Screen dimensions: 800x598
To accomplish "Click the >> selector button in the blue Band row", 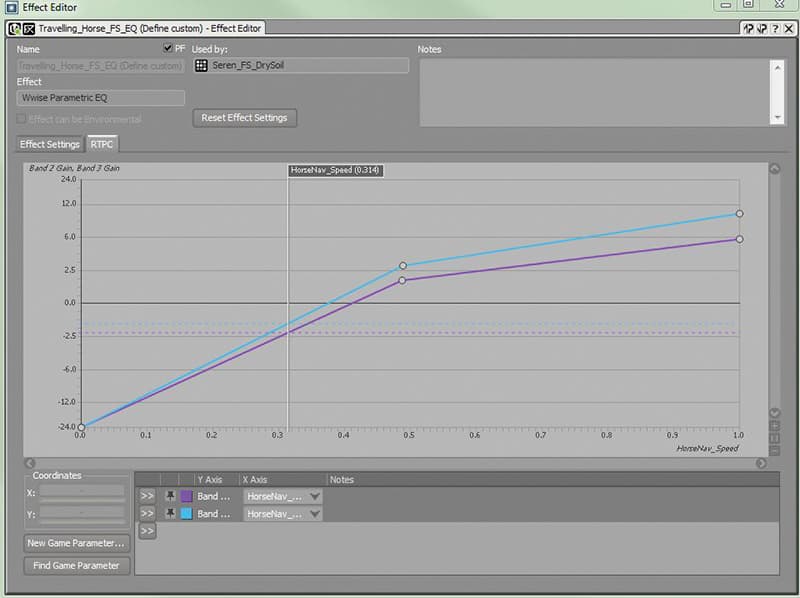I will click(147, 513).
